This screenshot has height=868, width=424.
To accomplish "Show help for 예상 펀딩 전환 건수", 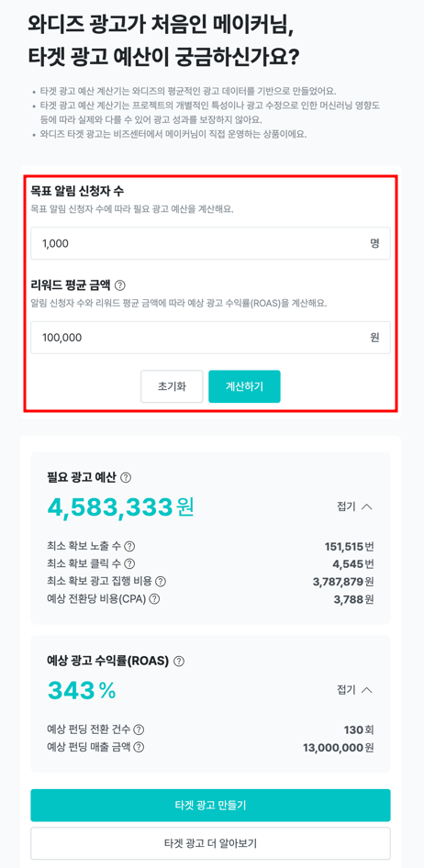I will pos(139,729).
